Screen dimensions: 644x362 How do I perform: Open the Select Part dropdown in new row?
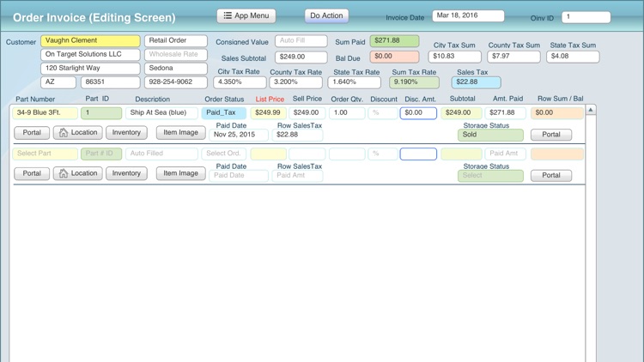[x=45, y=154]
